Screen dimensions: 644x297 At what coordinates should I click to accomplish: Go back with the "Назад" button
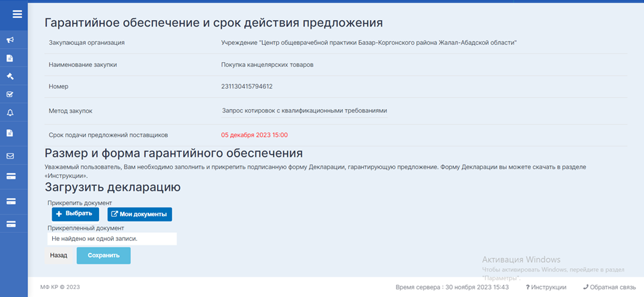pyautogui.click(x=59, y=256)
